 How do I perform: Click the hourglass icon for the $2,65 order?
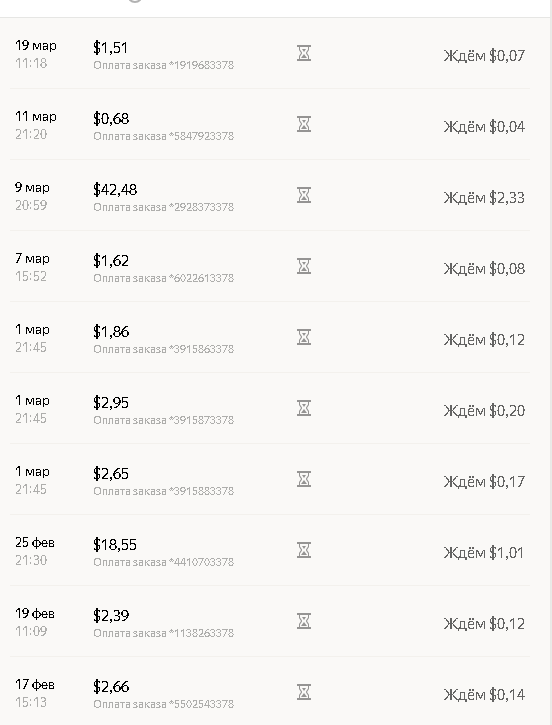tap(304, 479)
